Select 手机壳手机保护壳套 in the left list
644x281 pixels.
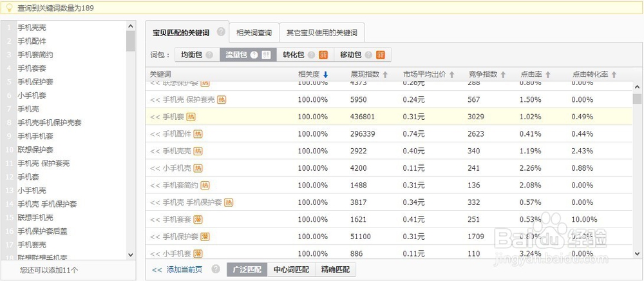(x=50, y=122)
